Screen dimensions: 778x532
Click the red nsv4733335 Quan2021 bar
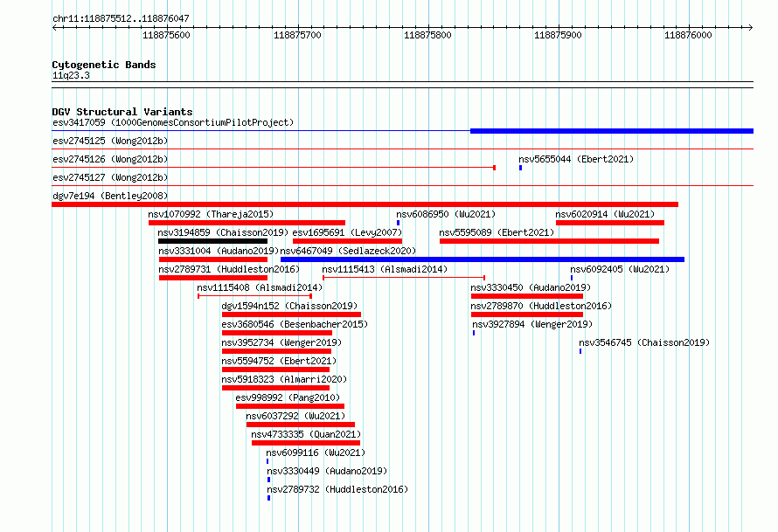click(x=306, y=443)
